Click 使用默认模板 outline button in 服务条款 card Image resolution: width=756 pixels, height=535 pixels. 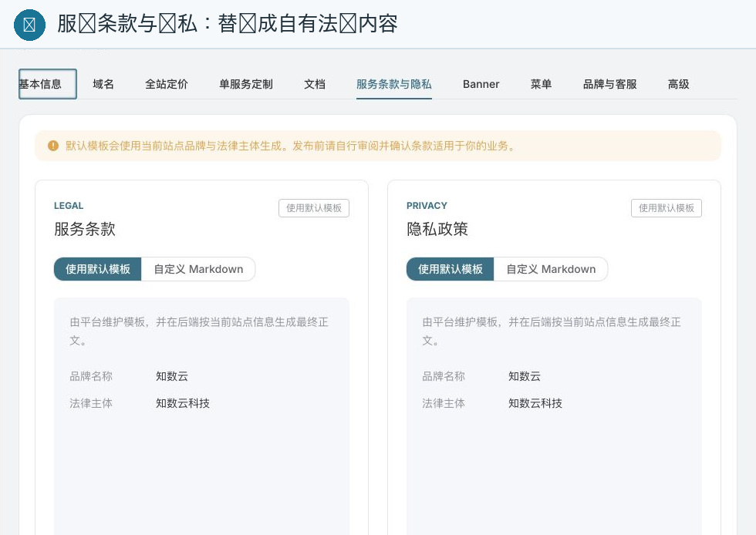314,207
